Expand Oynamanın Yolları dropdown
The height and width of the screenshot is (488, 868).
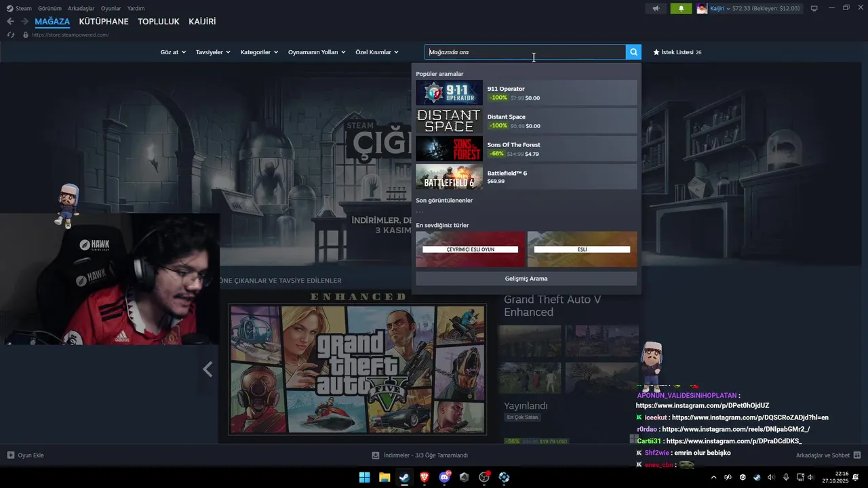(317, 52)
